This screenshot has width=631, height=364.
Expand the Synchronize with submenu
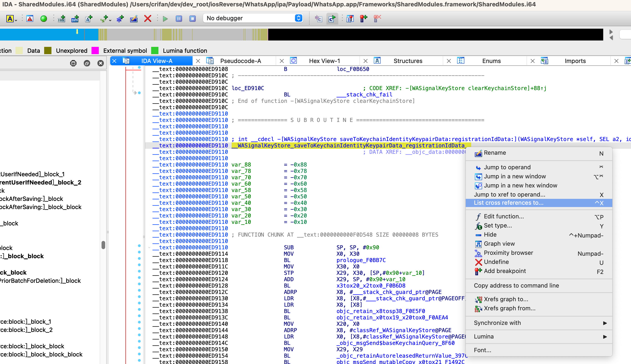coord(539,323)
